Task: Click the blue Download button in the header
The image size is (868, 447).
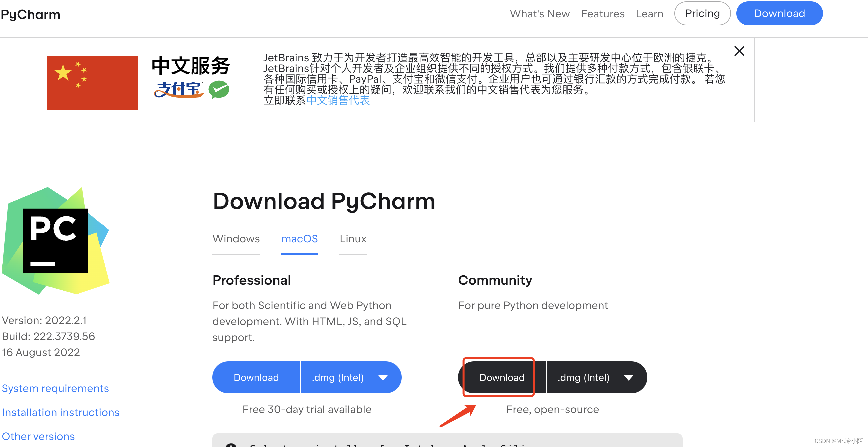Action: tap(779, 13)
